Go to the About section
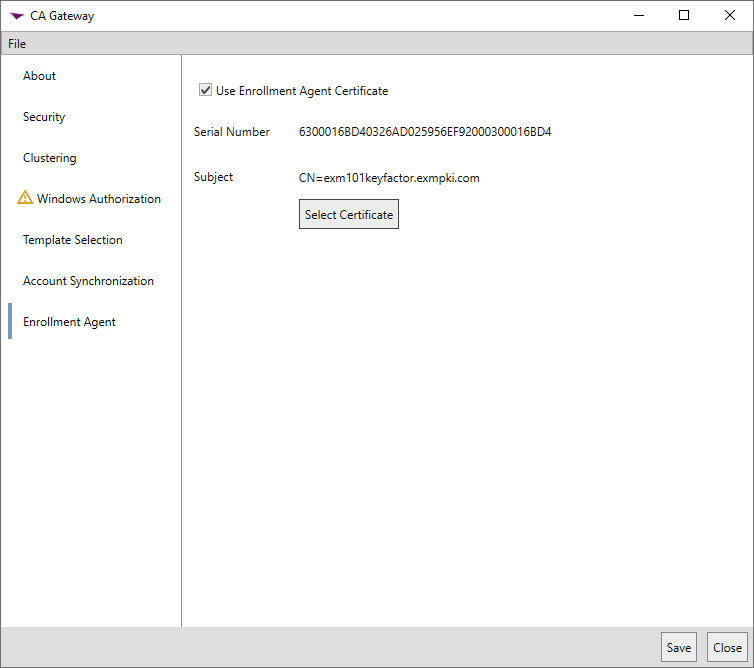The image size is (754, 668). pos(40,76)
